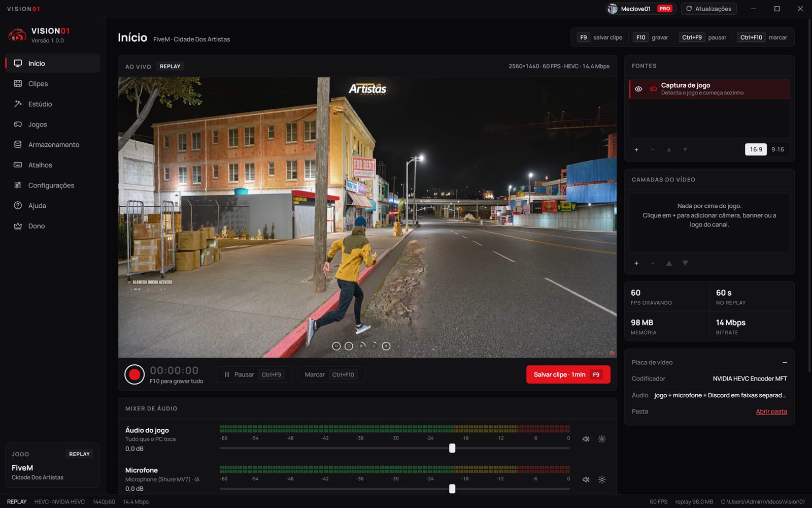The width and height of the screenshot is (812, 508).
Task: Select Atalhos in the sidebar
Action: [53, 165]
